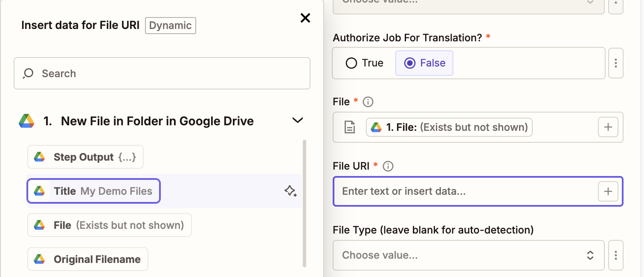
Task: Click the document icon inside the File field
Action: 349,127
